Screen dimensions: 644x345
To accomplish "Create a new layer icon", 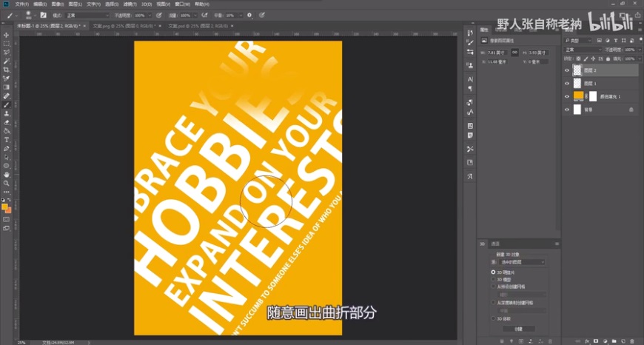I will point(623,341).
